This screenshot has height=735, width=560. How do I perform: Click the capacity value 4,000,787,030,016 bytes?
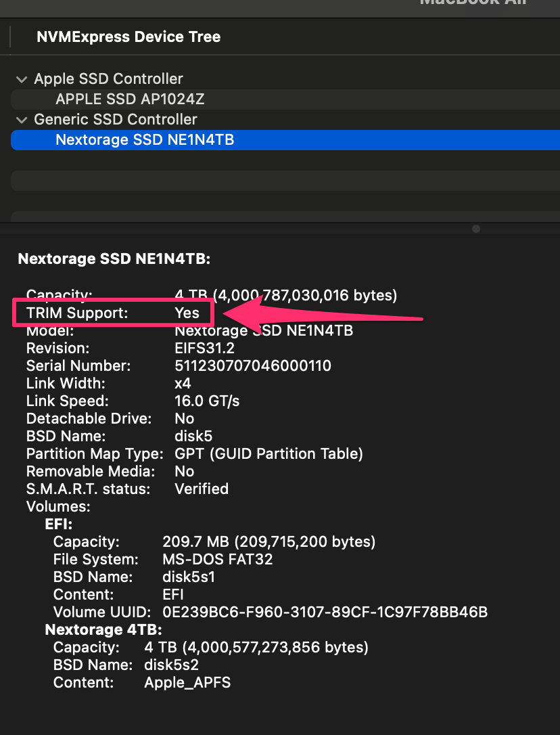point(286,295)
